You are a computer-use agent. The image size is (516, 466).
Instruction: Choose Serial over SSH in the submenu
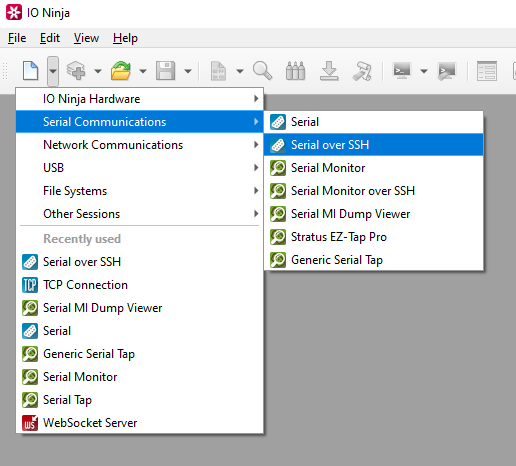point(374,145)
